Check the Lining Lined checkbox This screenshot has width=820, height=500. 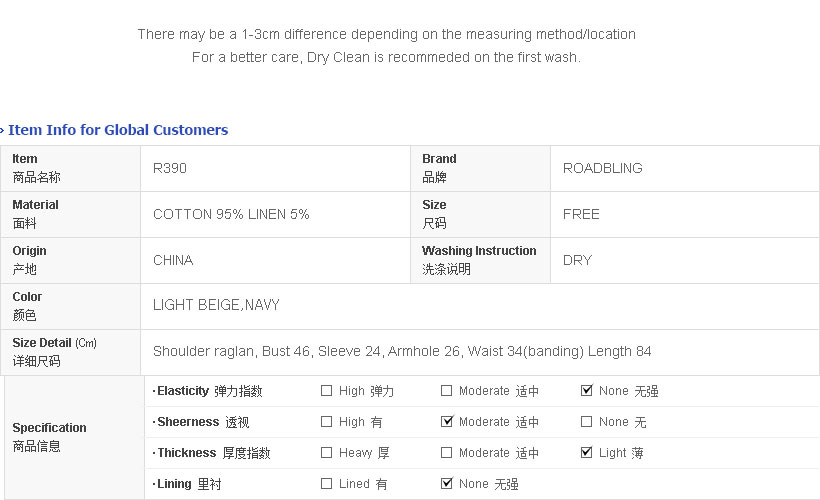(x=326, y=484)
